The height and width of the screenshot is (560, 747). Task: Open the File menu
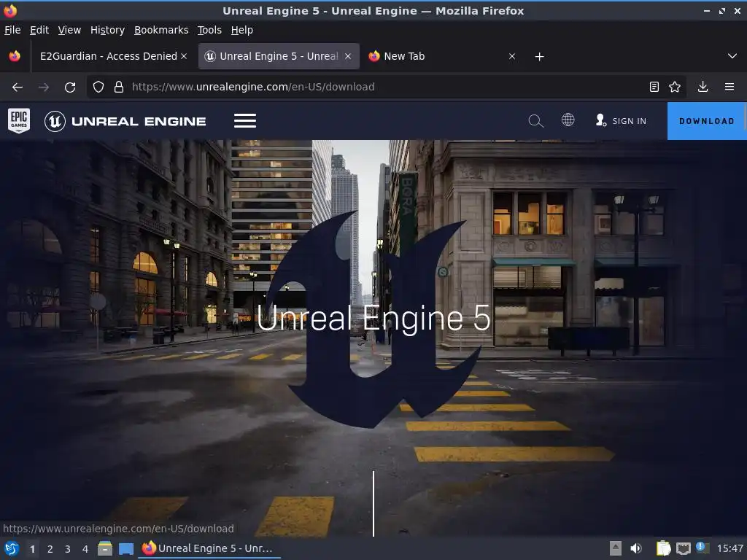pyautogui.click(x=12, y=30)
